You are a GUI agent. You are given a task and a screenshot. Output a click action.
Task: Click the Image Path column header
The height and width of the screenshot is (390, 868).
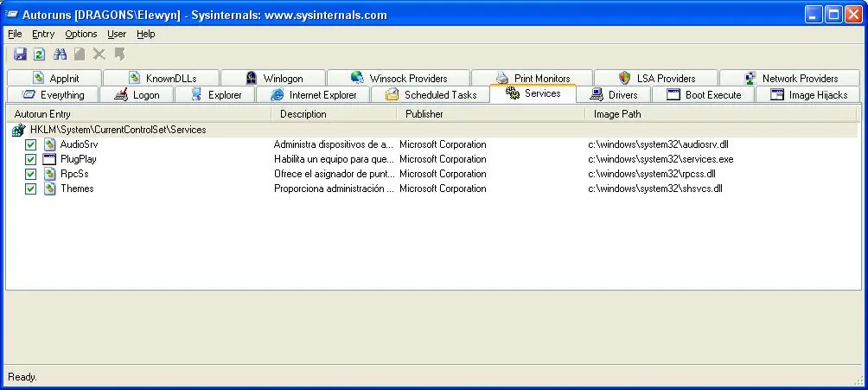[x=720, y=114]
